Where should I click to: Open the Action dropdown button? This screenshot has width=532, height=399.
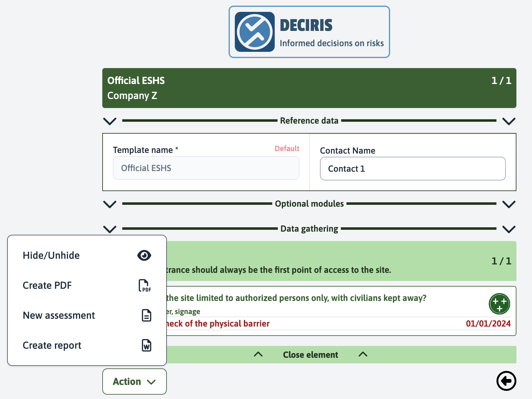click(134, 382)
